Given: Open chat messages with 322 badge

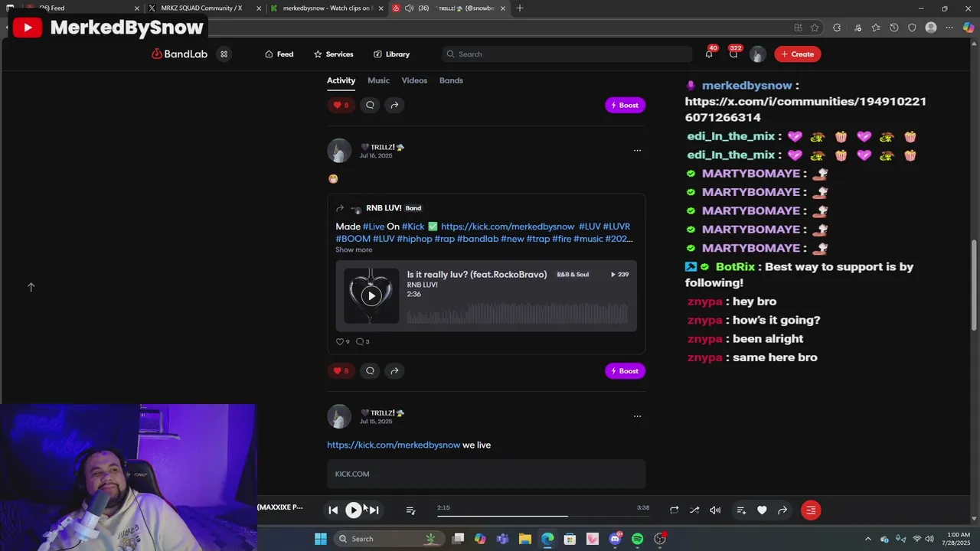Looking at the screenshot, I should point(733,54).
